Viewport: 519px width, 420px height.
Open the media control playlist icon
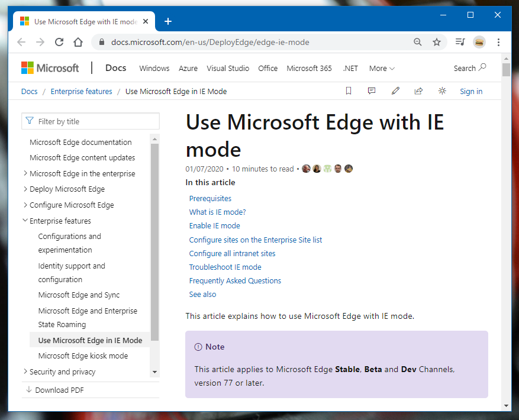(x=460, y=42)
